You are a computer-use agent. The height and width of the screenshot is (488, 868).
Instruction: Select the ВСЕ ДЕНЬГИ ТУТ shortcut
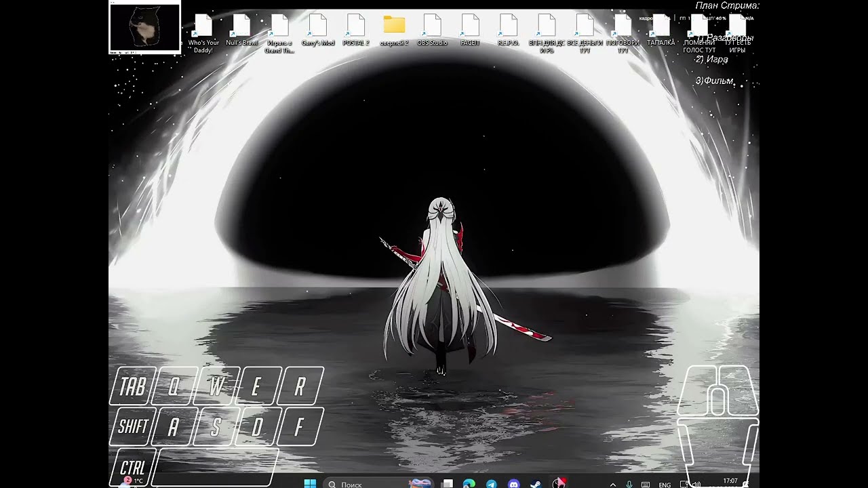pos(585,34)
